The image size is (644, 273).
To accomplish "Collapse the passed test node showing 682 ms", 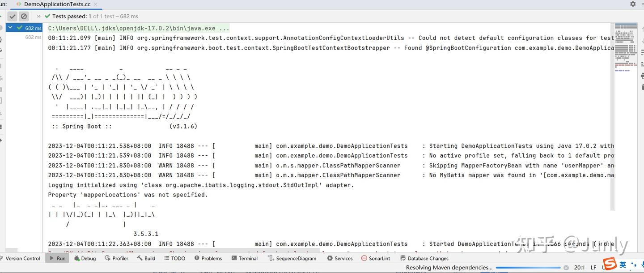I will point(10,27).
